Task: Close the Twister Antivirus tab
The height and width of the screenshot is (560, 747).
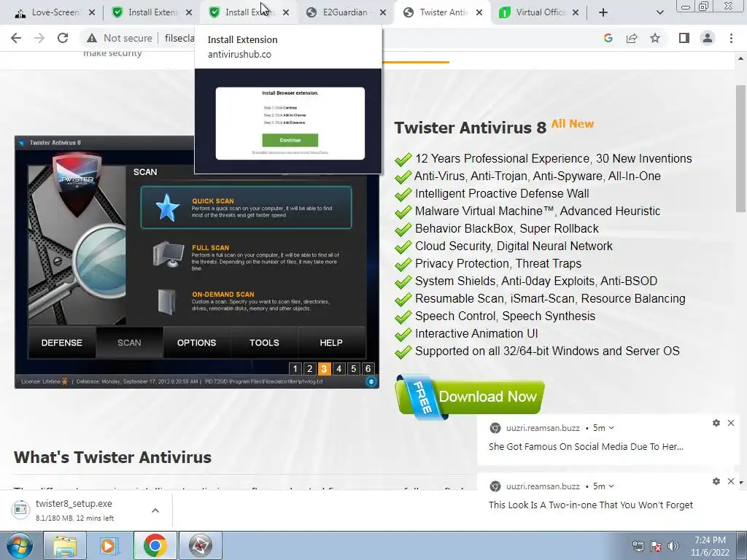Action: (x=479, y=12)
